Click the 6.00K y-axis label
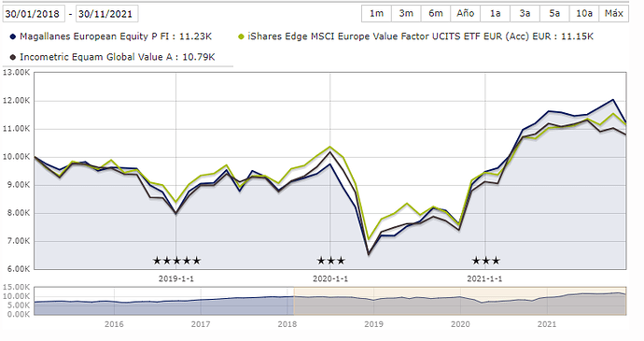644x341 pixels. (x=19, y=269)
